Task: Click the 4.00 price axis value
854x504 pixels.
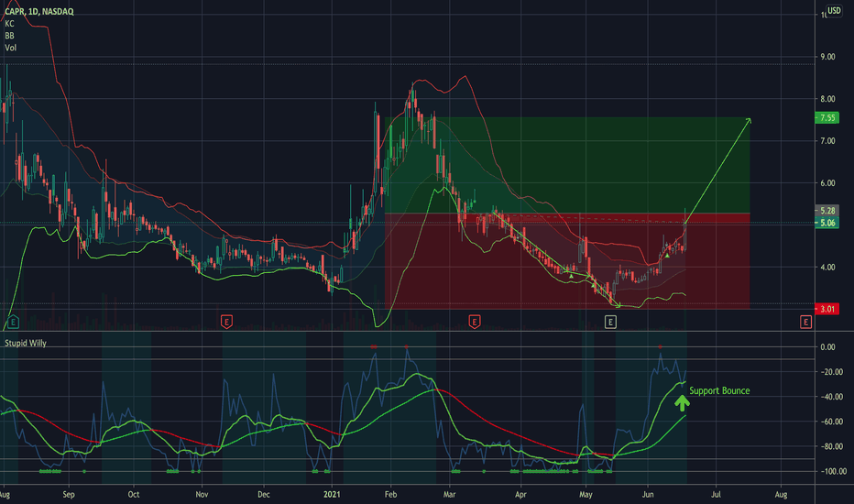Action: click(827, 267)
